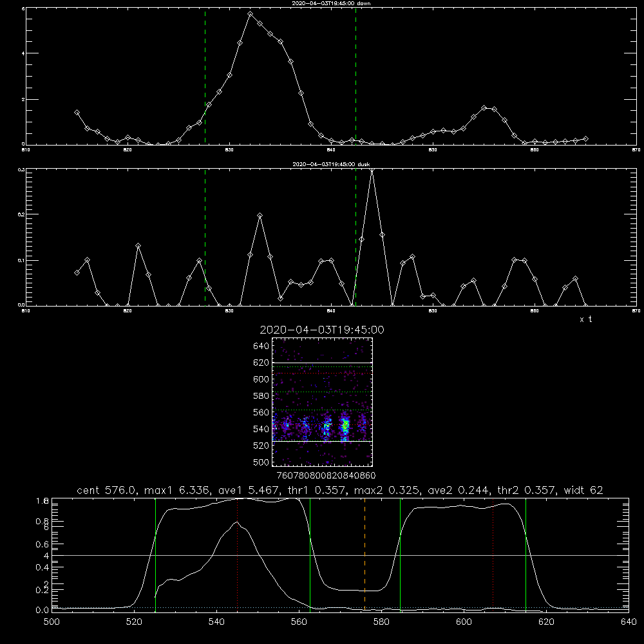Click y-axis label '0.4' of the bottom plot
The height and width of the screenshot is (644, 644).
point(43,567)
